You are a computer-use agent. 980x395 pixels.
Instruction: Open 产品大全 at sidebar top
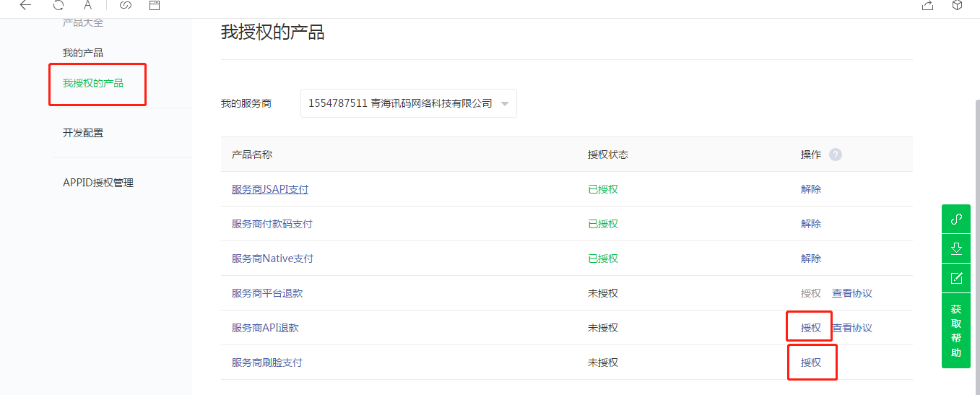click(83, 22)
